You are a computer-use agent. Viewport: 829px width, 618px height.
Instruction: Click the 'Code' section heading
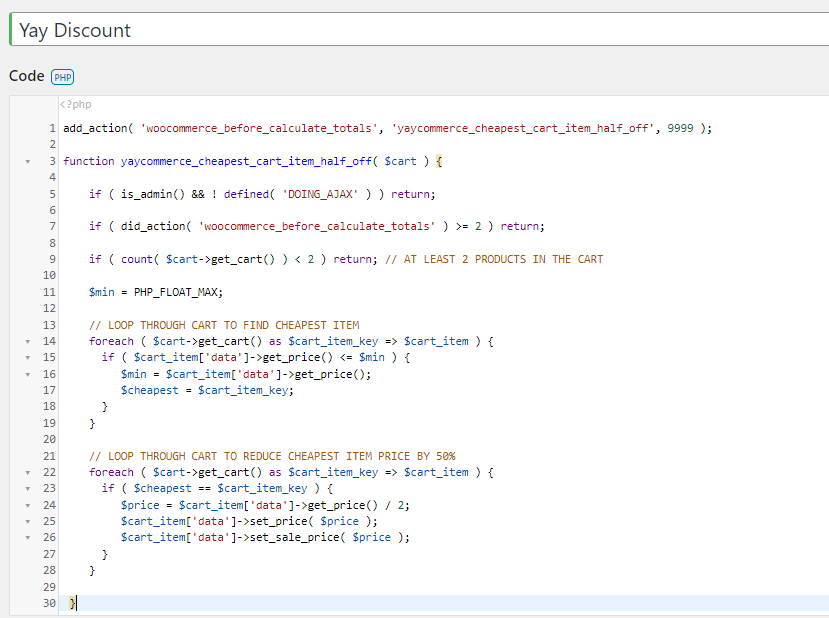click(x=26, y=76)
